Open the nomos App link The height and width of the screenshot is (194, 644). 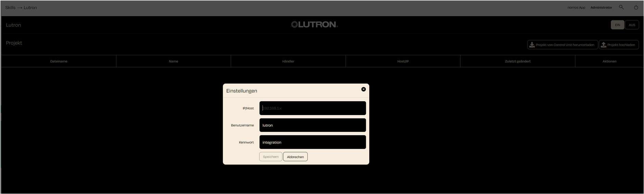pyautogui.click(x=576, y=8)
